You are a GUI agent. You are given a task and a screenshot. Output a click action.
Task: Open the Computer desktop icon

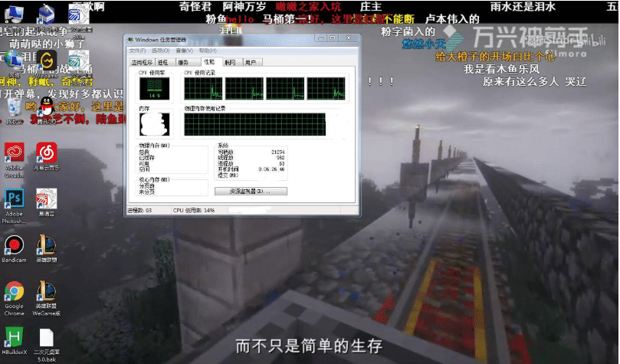coord(14,15)
